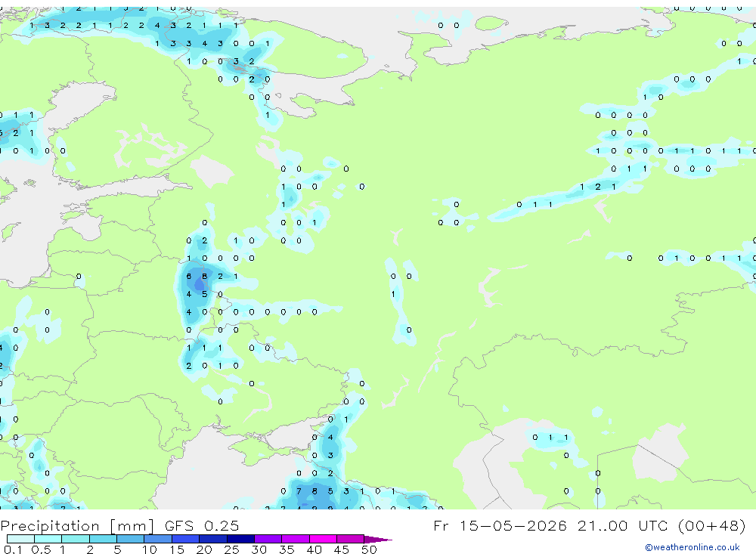The image size is (756, 554).
Task: Pick the 40–45 mm magenta legend swatch
Action: pyautogui.click(x=323, y=539)
